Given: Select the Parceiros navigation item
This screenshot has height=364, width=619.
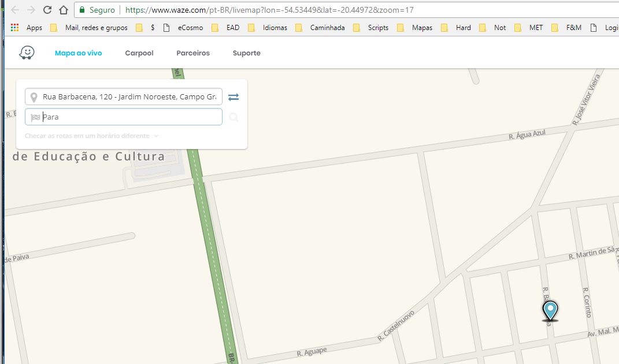Looking at the screenshot, I should tap(192, 53).
